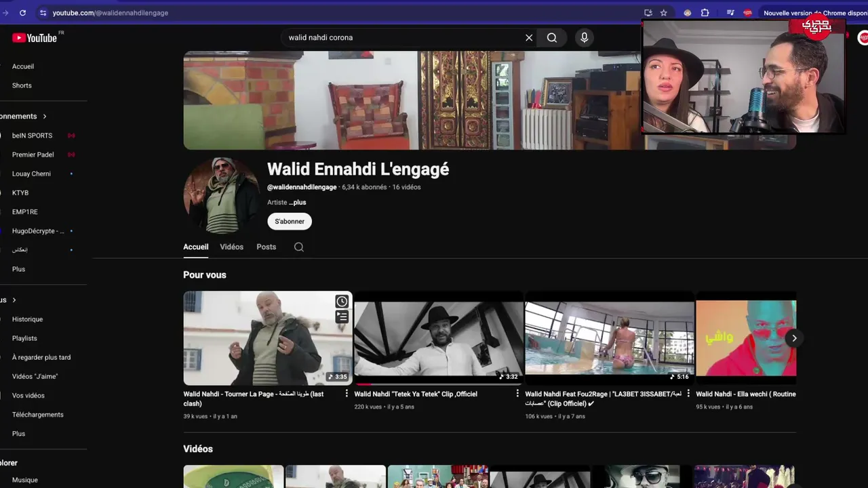The image size is (868, 488).
Task: Click the install app icon in address bar
Action: click(x=648, y=13)
